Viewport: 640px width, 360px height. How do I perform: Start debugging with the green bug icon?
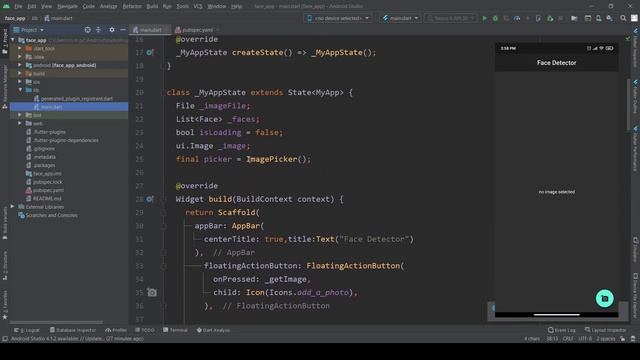pyautogui.click(x=495, y=18)
